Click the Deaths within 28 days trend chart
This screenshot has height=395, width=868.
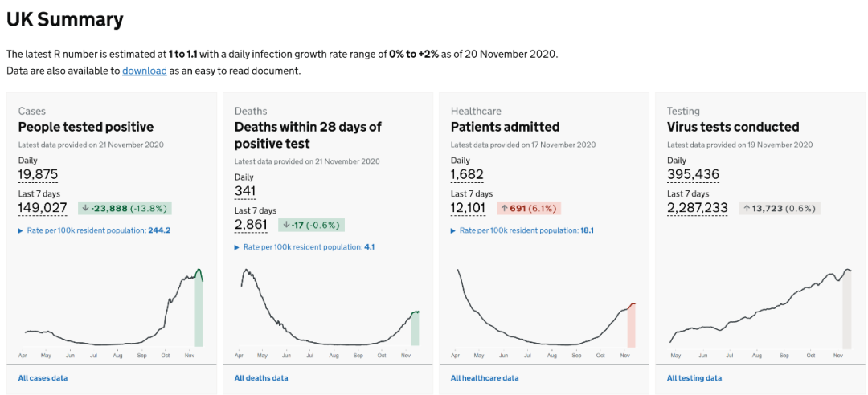(x=328, y=309)
